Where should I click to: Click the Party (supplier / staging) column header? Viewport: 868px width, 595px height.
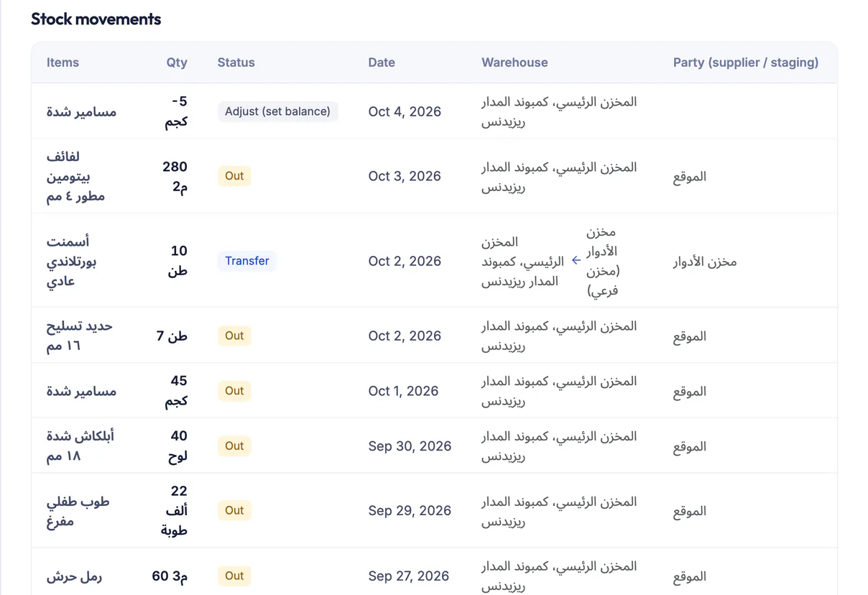click(x=746, y=63)
